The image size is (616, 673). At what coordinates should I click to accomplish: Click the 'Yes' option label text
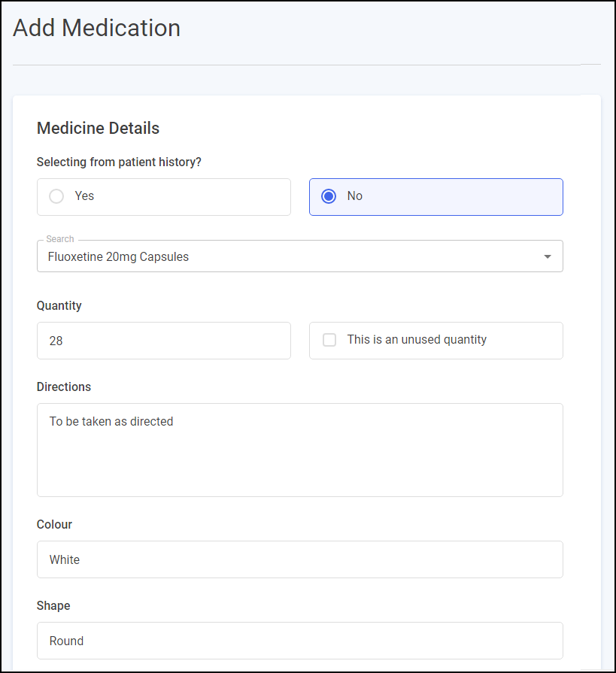click(84, 196)
